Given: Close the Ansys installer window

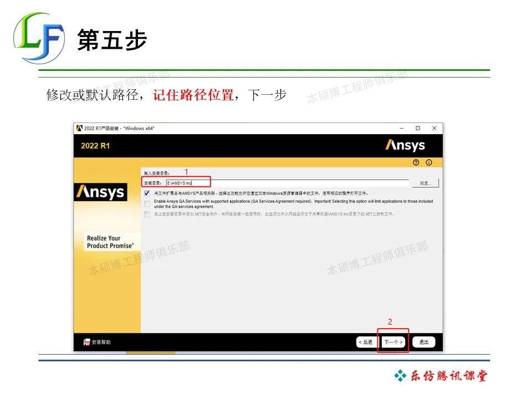Looking at the screenshot, I should tap(434, 128).
